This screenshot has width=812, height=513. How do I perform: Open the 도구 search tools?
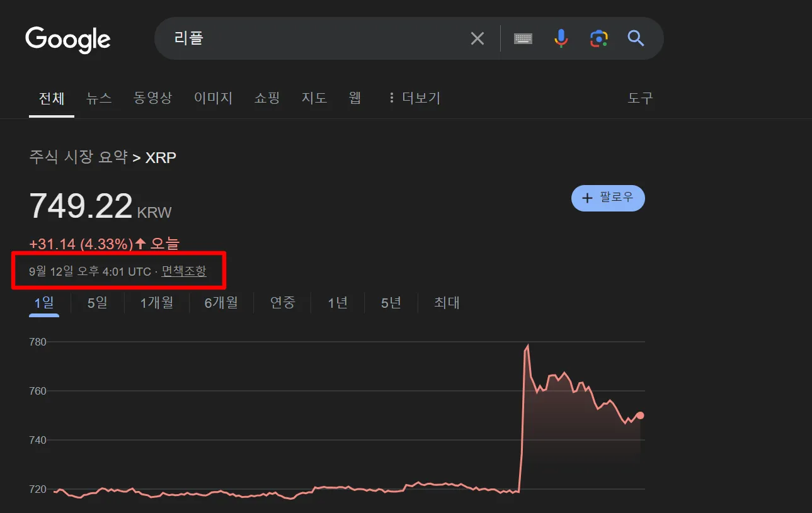640,98
